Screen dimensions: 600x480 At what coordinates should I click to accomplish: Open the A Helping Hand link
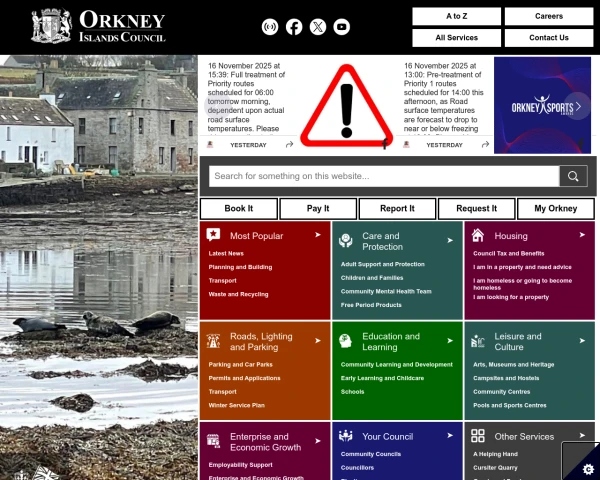point(495,454)
